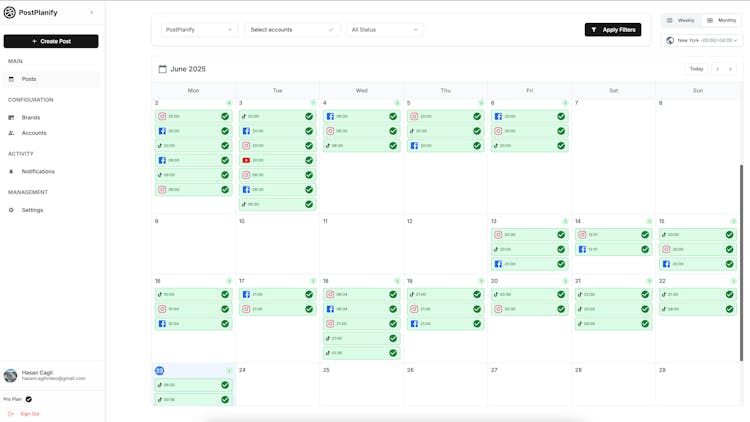Click the PostPlanify logo icon
Viewport: 750px width, 422px height.
[10, 13]
